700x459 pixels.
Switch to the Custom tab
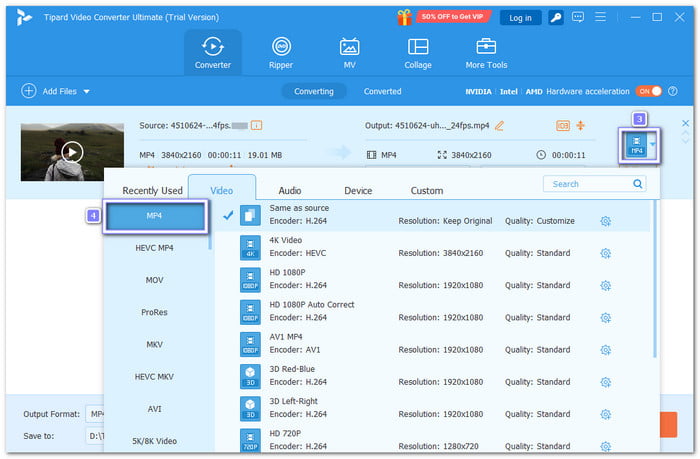pos(427,191)
